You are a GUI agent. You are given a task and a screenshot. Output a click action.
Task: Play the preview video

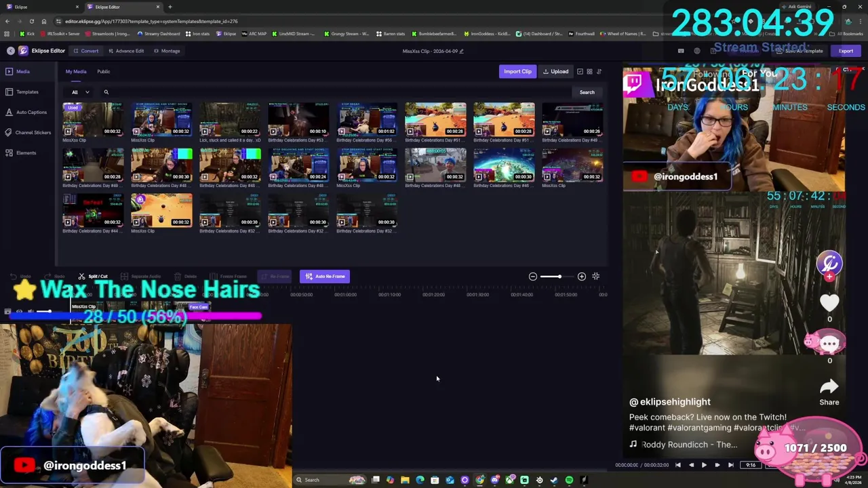click(704, 465)
